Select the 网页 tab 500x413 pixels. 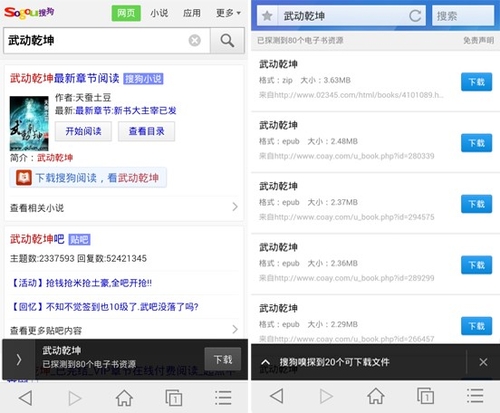pyautogui.click(x=126, y=13)
